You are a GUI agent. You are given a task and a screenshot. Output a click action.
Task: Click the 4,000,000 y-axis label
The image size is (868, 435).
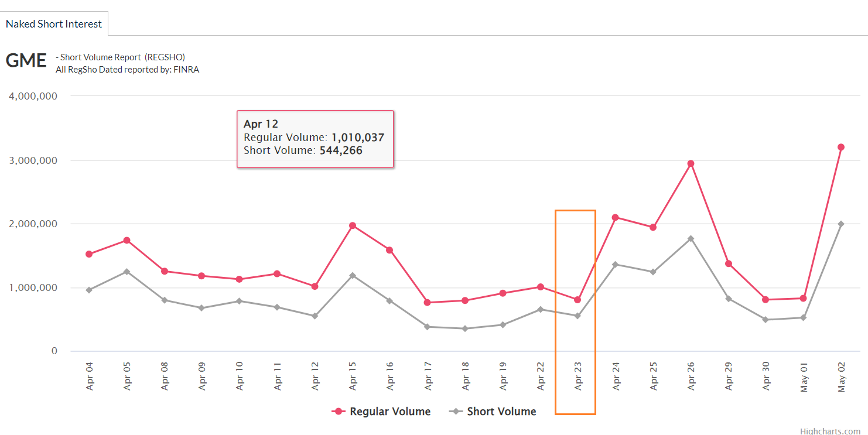[33, 96]
